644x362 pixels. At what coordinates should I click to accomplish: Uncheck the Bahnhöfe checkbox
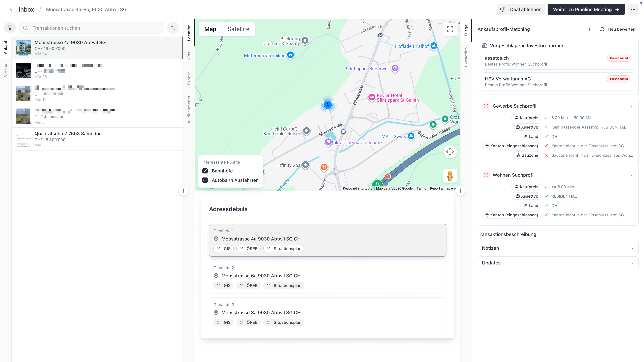coord(205,171)
